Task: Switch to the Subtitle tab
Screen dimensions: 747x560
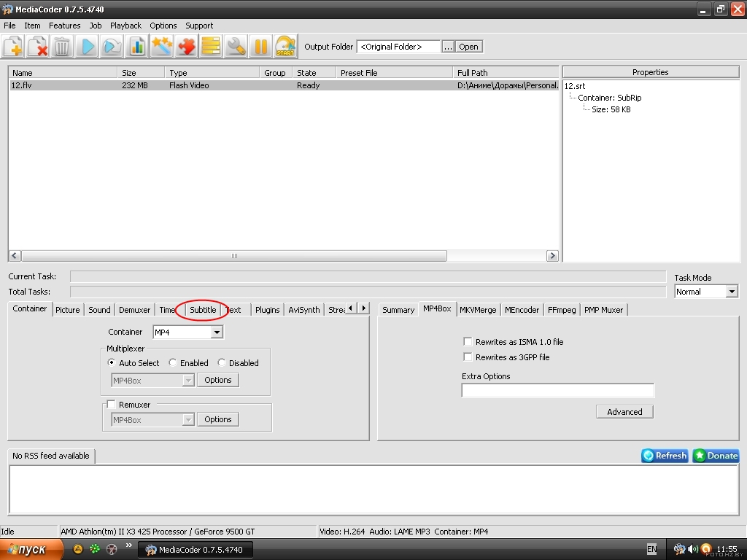Action: [x=203, y=309]
